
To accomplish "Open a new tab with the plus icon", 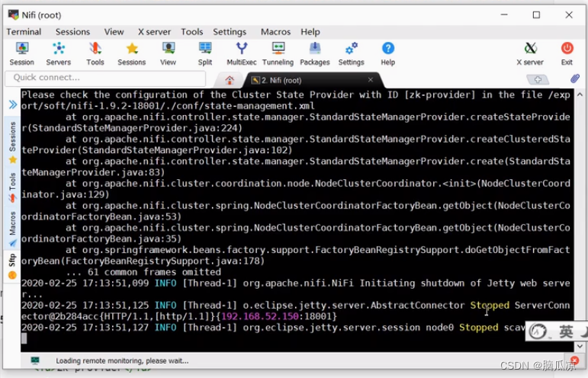I will pos(538,79).
